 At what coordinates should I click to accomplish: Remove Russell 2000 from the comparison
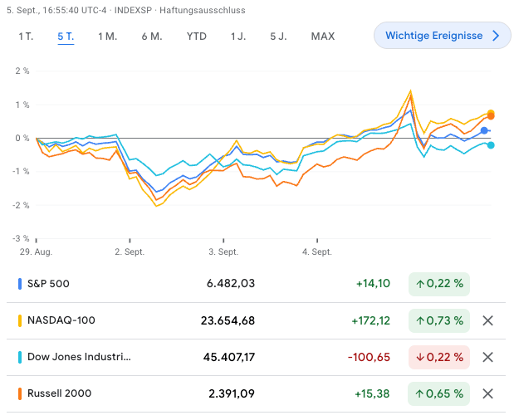488,393
